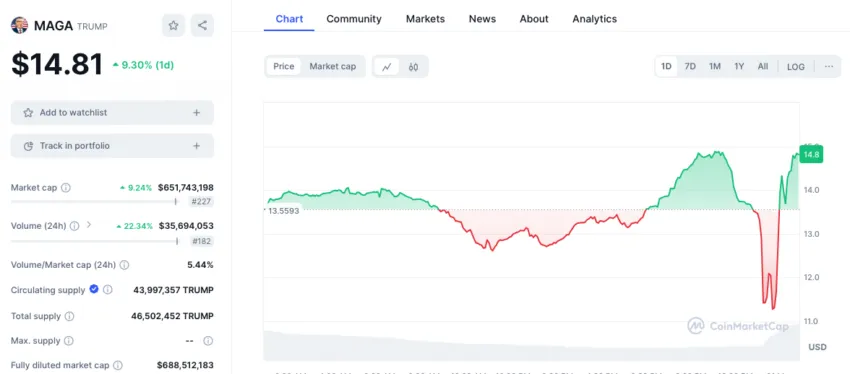Open the Analytics tab

(x=595, y=19)
